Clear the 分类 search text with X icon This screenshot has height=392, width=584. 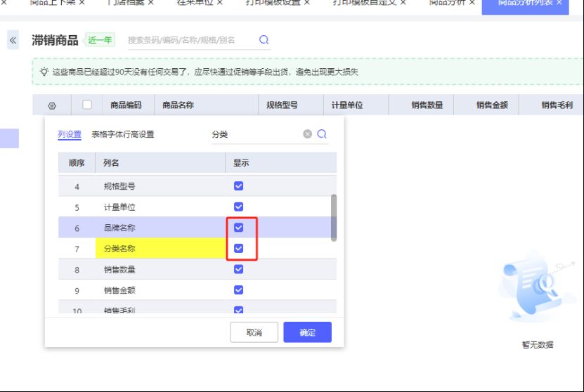pos(307,134)
